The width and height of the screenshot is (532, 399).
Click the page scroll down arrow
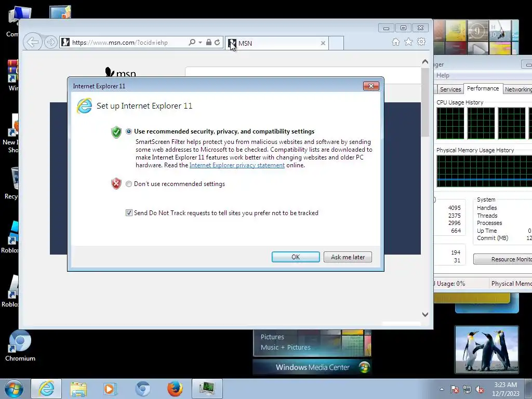point(425,314)
